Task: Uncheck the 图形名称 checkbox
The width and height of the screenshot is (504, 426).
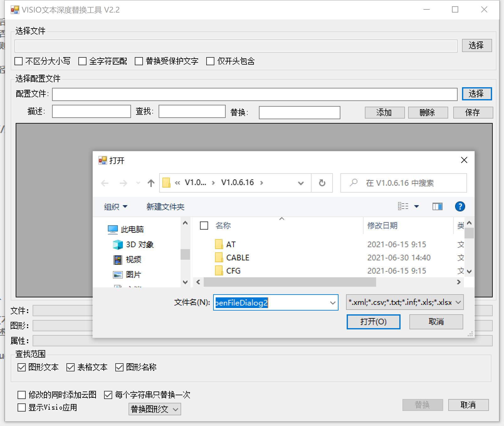Action: (119, 367)
